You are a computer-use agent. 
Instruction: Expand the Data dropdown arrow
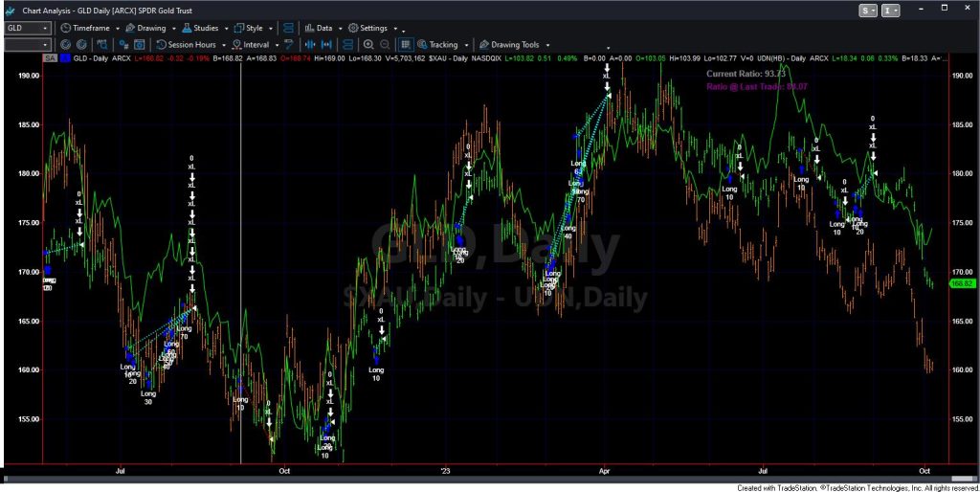click(x=340, y=29)
